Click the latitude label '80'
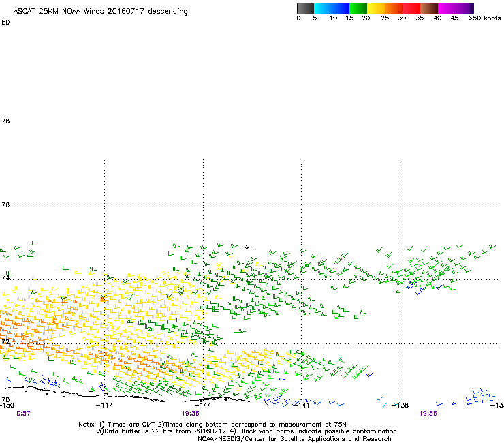 coord(5,22)
